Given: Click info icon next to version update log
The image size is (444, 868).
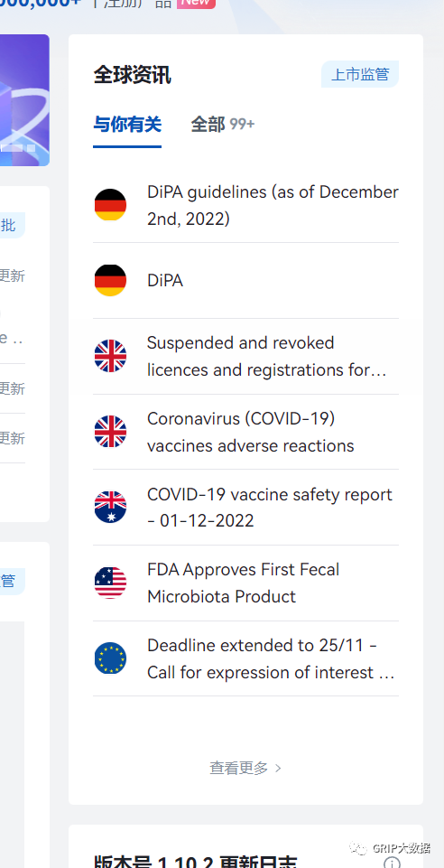Looking at the screenshot, I should coord(392,863).
